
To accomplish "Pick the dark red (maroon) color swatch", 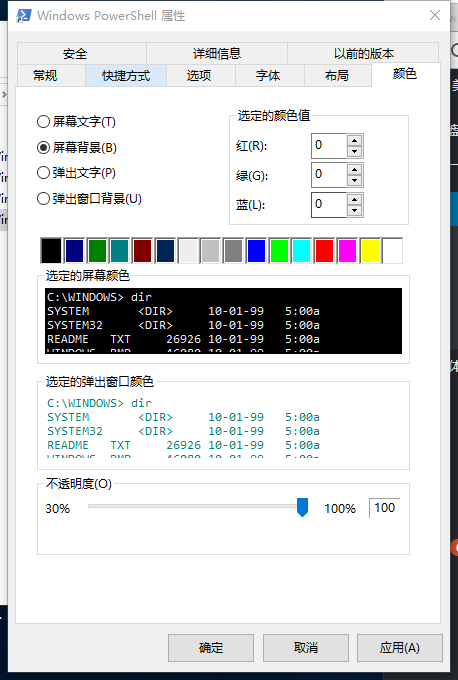I will [x=142, y=251].
